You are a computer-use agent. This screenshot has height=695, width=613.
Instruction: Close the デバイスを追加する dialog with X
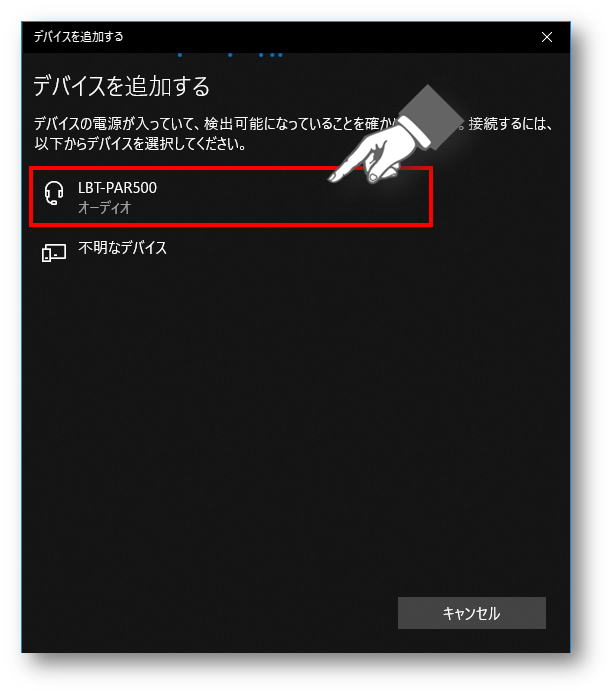point(547,37)
